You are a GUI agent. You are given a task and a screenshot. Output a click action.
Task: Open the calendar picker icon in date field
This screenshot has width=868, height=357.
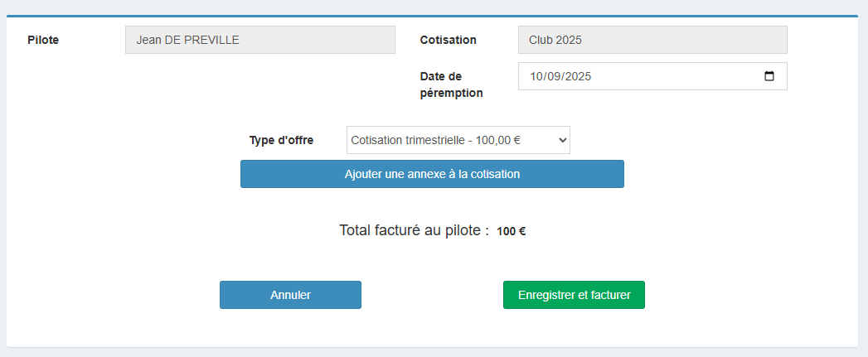(x=769, y=76)
